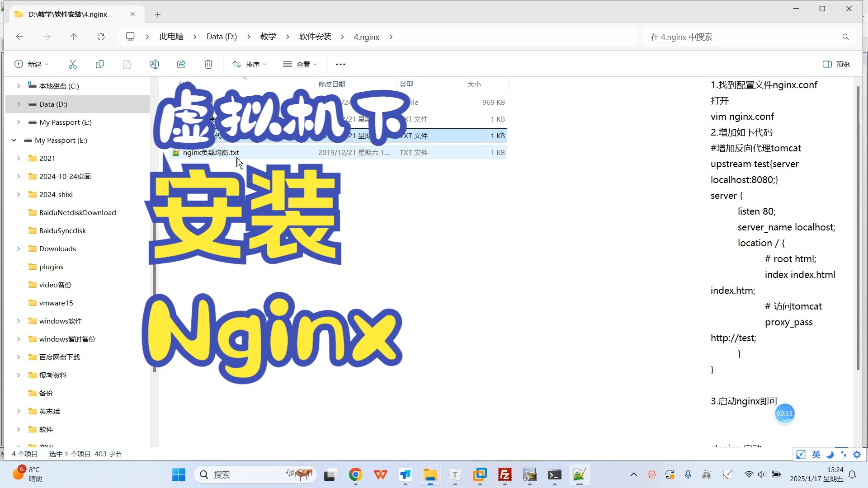Collapse the expanded My Passport (E:) node
868x488 pixels.
[14, 140]
